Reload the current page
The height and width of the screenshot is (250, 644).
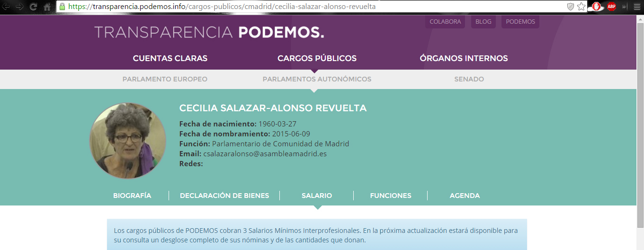coord(33,7)
